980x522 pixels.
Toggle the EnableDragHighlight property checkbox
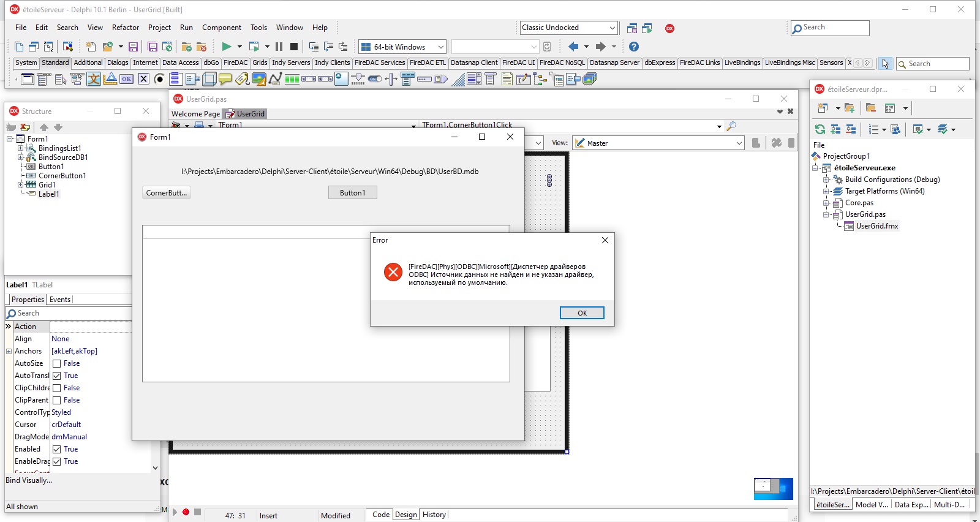(x=56, y=461)
